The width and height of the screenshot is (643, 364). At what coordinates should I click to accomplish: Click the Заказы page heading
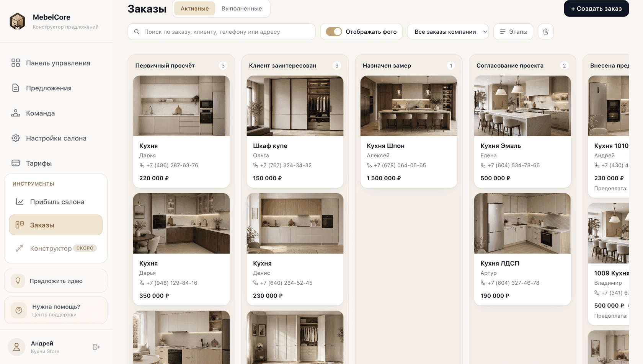click(x=147, y=9)
